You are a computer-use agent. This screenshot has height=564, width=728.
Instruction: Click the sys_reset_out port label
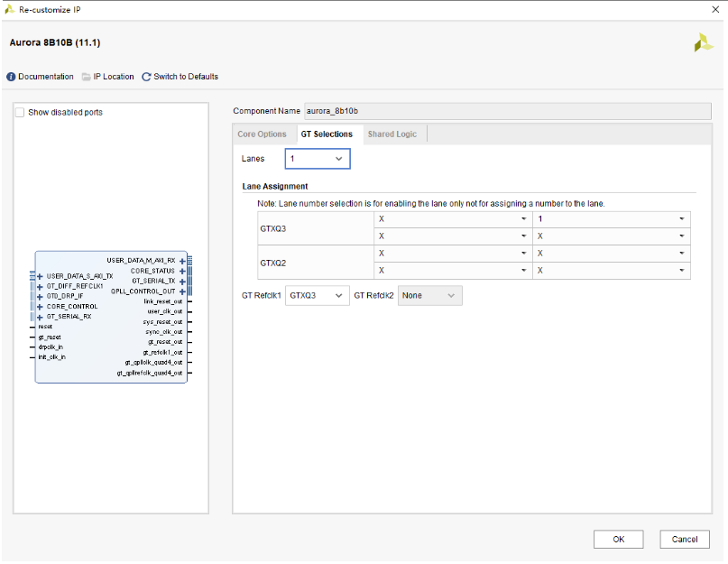pyautogui.click(x=162, y=322)
